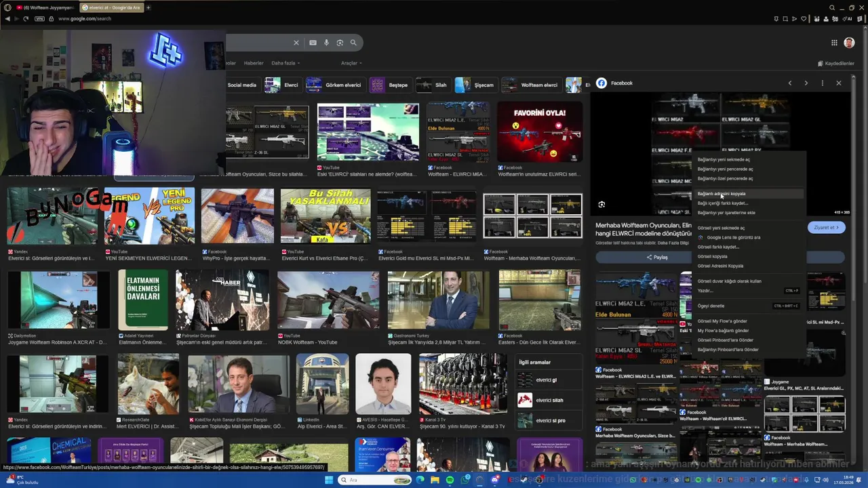Click the Windows taskbar Ara search box
Screen dimensions: 868x488
click(374, 480)
